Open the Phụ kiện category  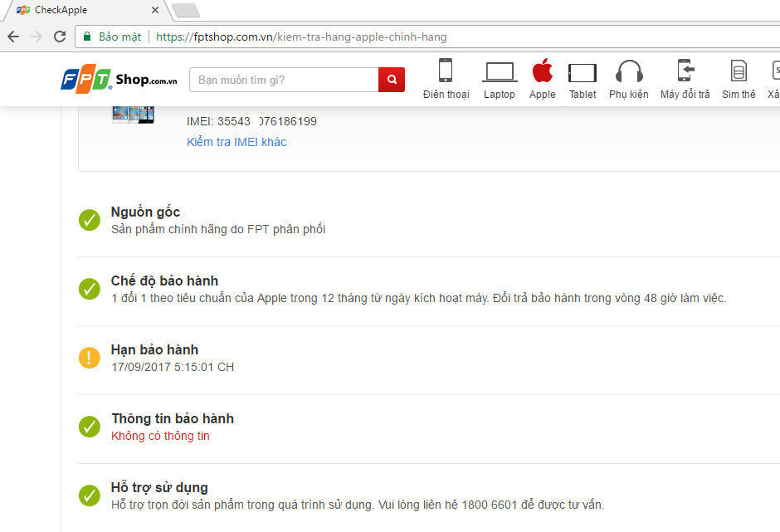click(629, 80)
